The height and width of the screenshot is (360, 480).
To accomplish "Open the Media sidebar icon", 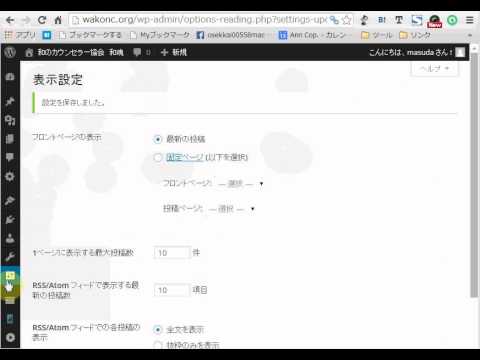I will coord(10,120).
